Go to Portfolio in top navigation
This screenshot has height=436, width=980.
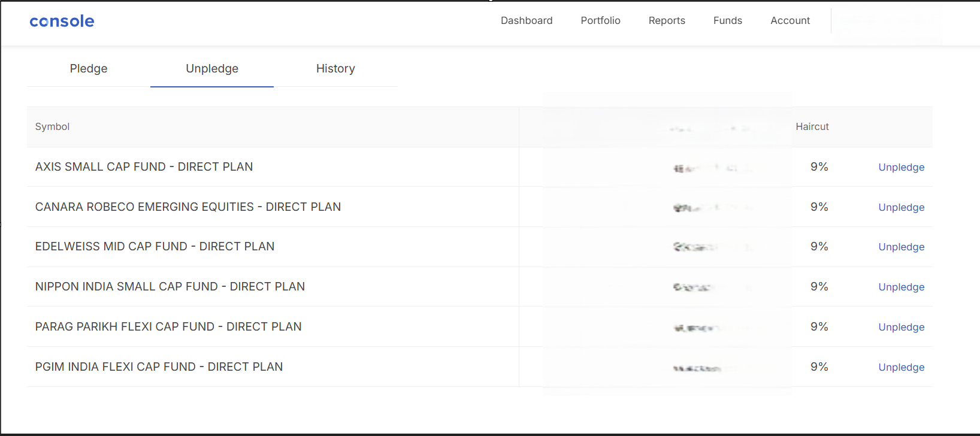click(600, 20)
